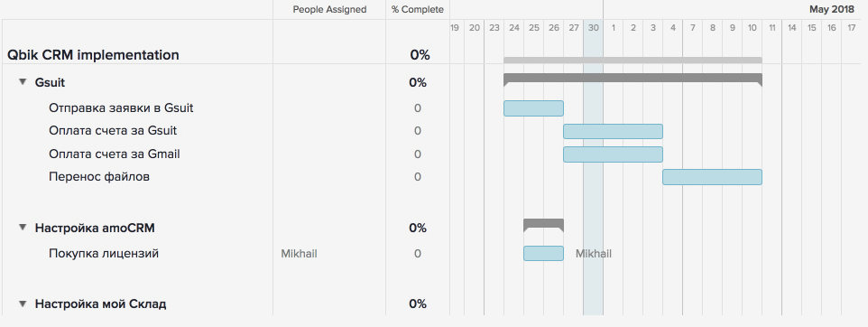This screenshot has width=868, height=327.
Task: Click the highlighted day 30 column header
Action: (x=593, y=28)
